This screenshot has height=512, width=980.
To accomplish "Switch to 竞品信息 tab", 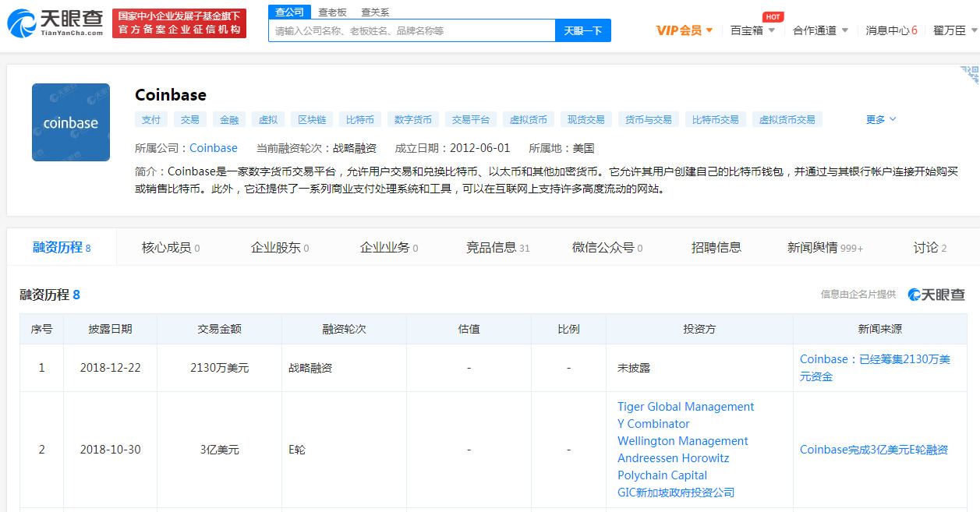I will [x=498, y=248].
